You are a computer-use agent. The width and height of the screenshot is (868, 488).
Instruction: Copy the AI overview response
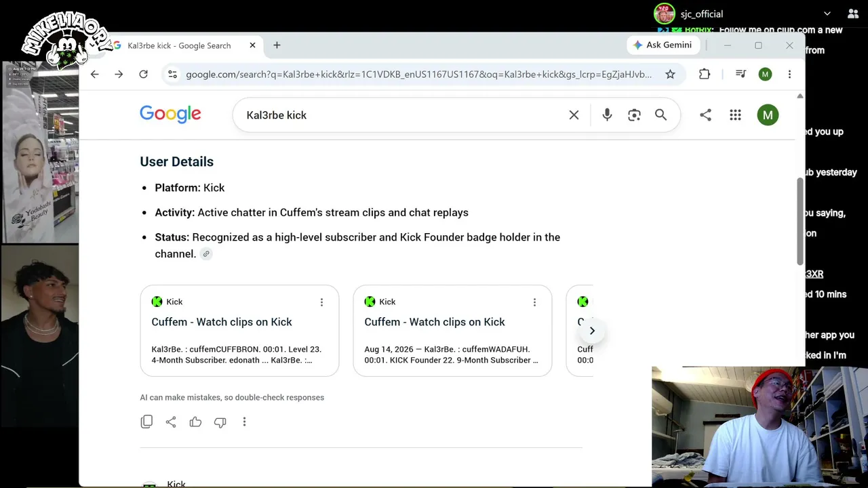click(146, 422)
